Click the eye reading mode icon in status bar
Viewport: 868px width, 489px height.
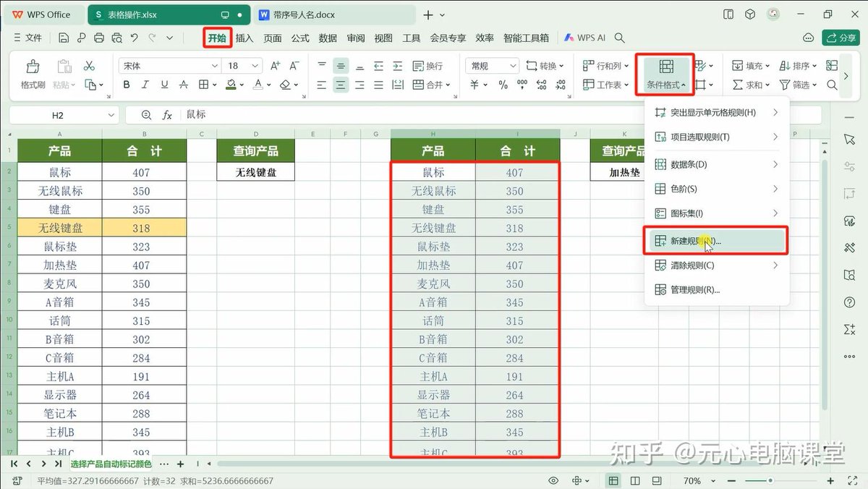[553, 481]
